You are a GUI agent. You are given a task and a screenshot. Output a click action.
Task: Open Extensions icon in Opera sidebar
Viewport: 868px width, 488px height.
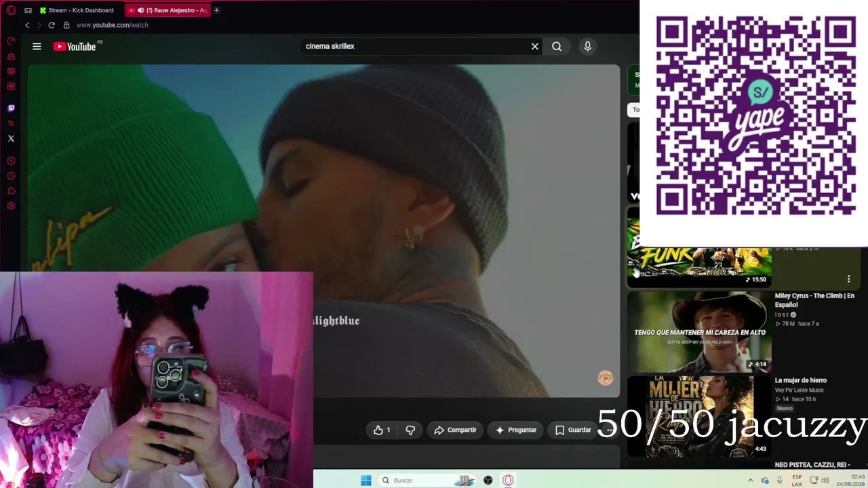(x=11, y=191)
